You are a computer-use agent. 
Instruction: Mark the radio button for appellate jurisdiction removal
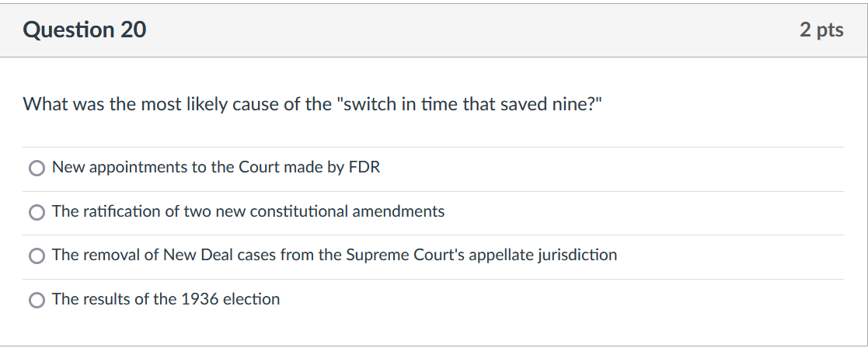coord(37,256)
